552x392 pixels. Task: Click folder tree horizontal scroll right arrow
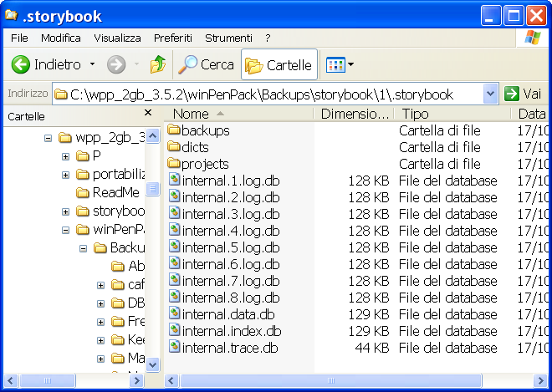click(136, 380)
